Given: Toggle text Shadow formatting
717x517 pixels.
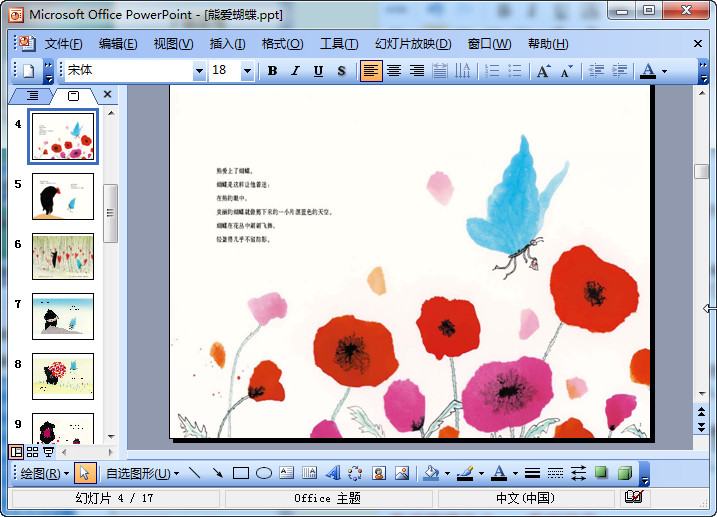Looking at the screenshot, I should 341,71.
